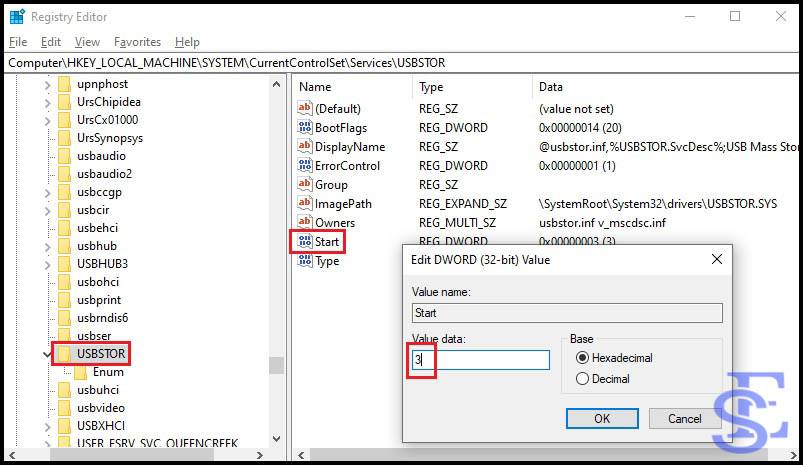
Task: Click the registry path address bar
Action: tap(402, 62)
